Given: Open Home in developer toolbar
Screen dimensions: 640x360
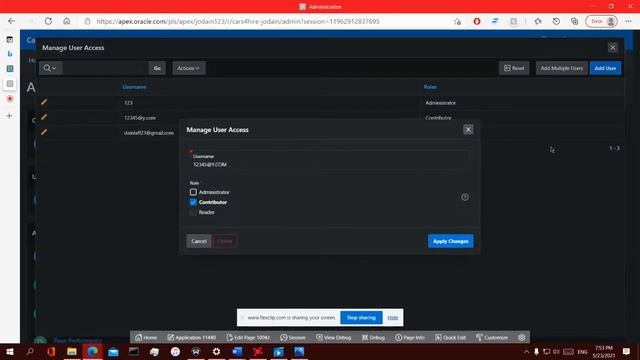Looking at the screenshot, I should pos(146,338).
